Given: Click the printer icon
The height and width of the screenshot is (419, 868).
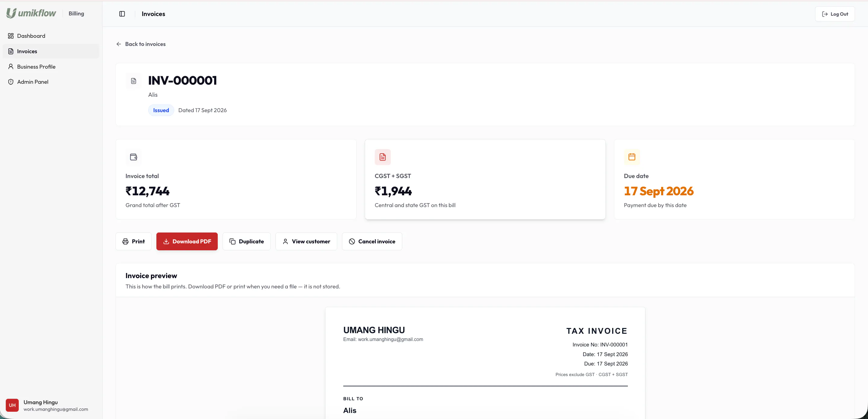Looking at the screenshot, I should [x=125, y=242].
